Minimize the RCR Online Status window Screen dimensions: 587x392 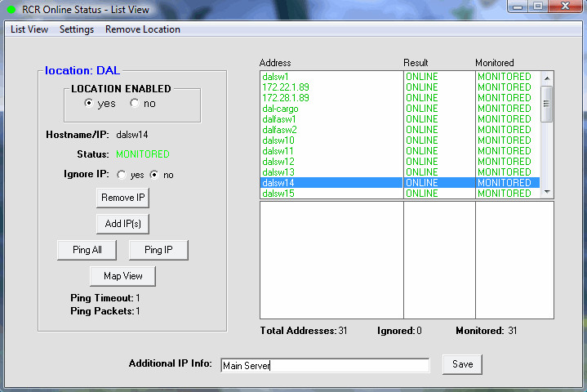(518, 6)
